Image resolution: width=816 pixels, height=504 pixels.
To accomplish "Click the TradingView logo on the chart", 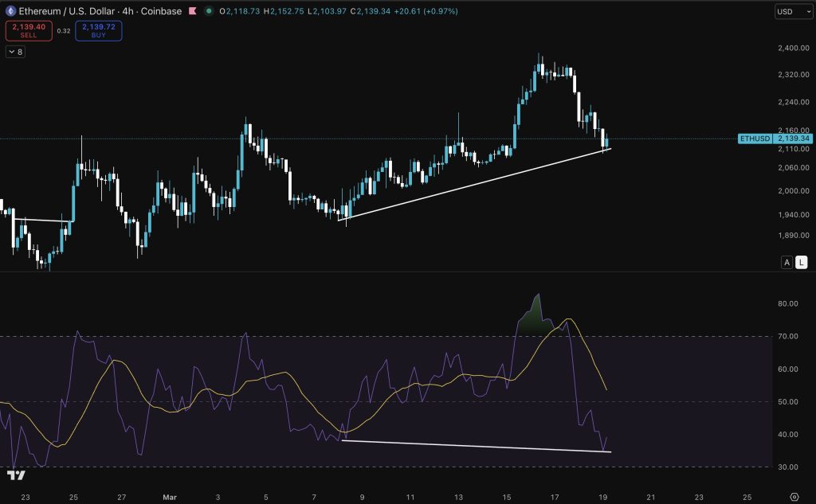I will tap(16, 475).
